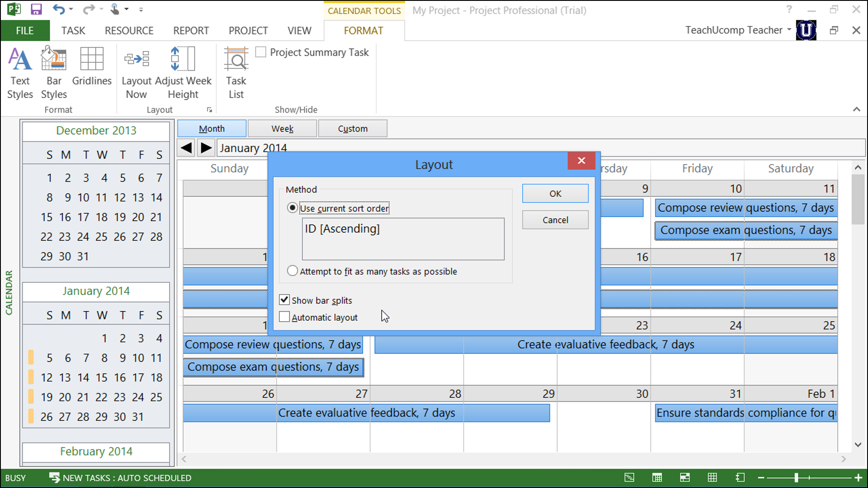Switch to the Custom calendar tab
This screenshot has height=488, width=868.
pos(352,128)
